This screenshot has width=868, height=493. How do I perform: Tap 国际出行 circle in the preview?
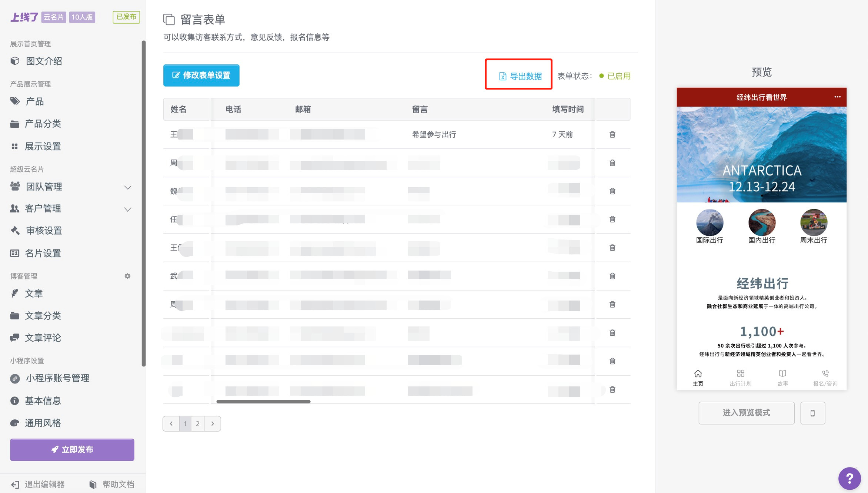(x=709, y=222)
